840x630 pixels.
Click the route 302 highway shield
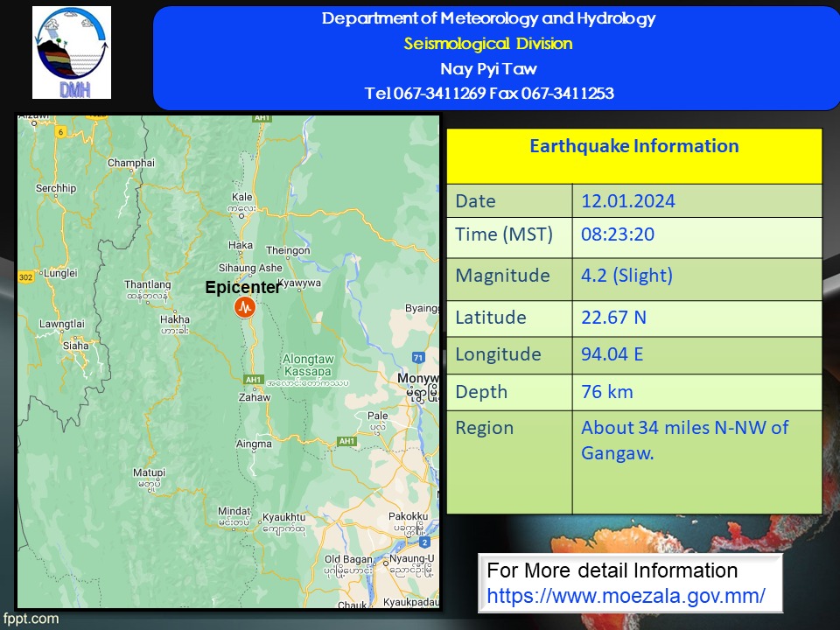tap(25, 276)
